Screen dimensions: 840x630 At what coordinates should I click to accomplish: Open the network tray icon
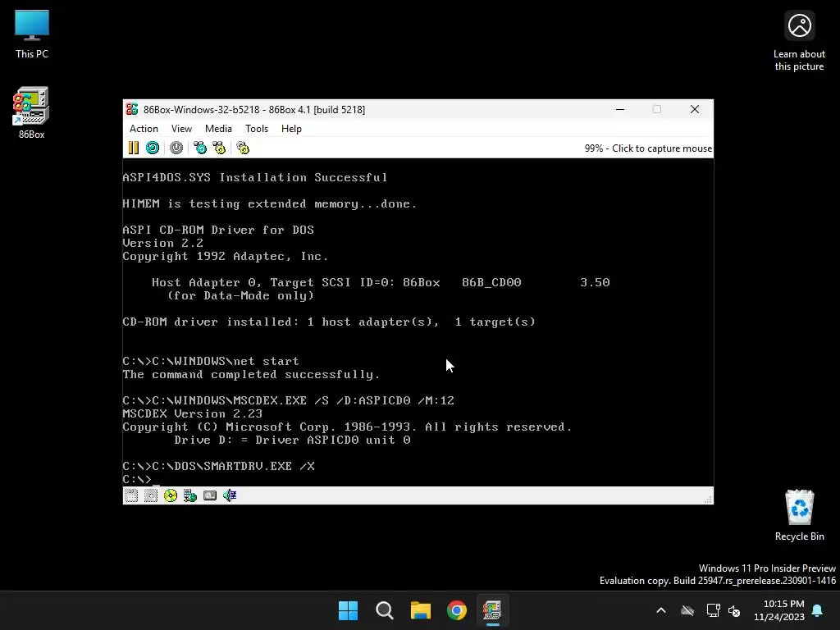tap(713, 610)
